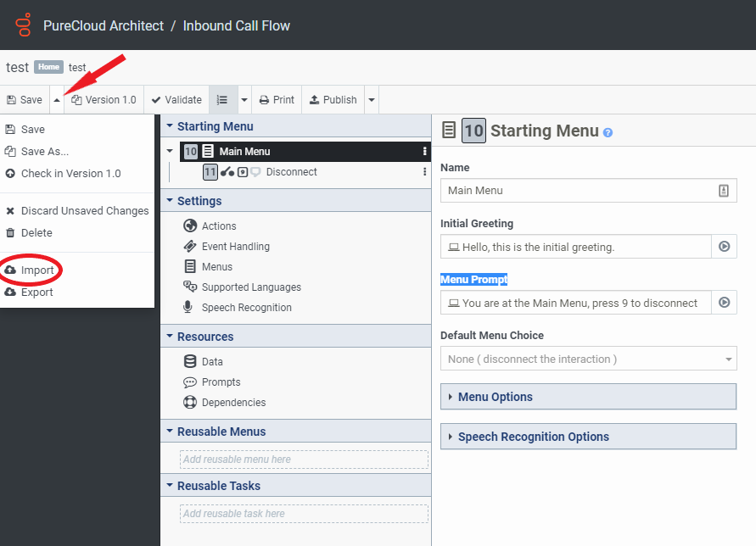This screenshot has width=756, height=546.
Task: Click the icon inside the Name field
Action: point(724,191)
